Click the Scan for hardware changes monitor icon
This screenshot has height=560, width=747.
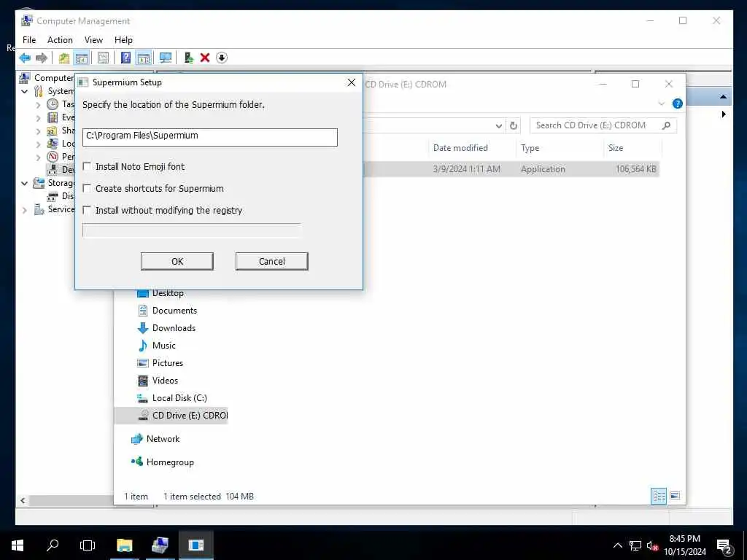point(166,58)
